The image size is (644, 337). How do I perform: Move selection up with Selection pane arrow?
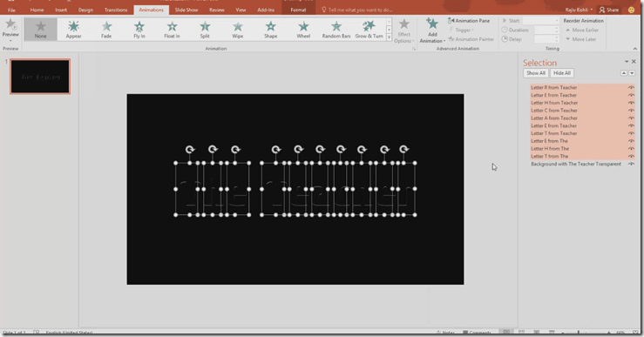(624, 73)
